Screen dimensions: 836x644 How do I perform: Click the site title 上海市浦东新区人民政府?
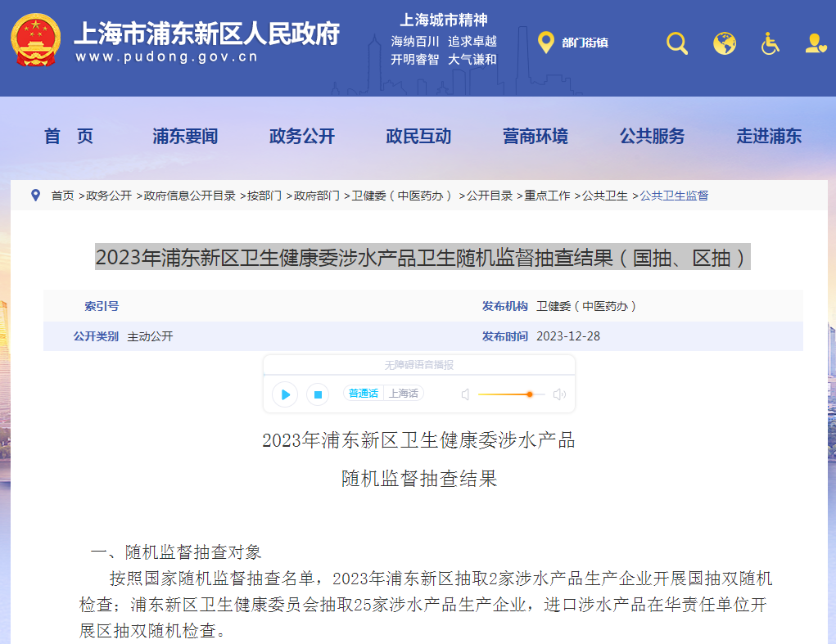[x=207, y=34]
